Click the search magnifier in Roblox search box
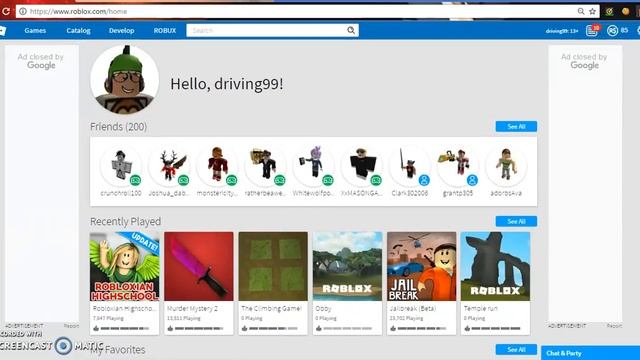 click(x=351, y=30)
